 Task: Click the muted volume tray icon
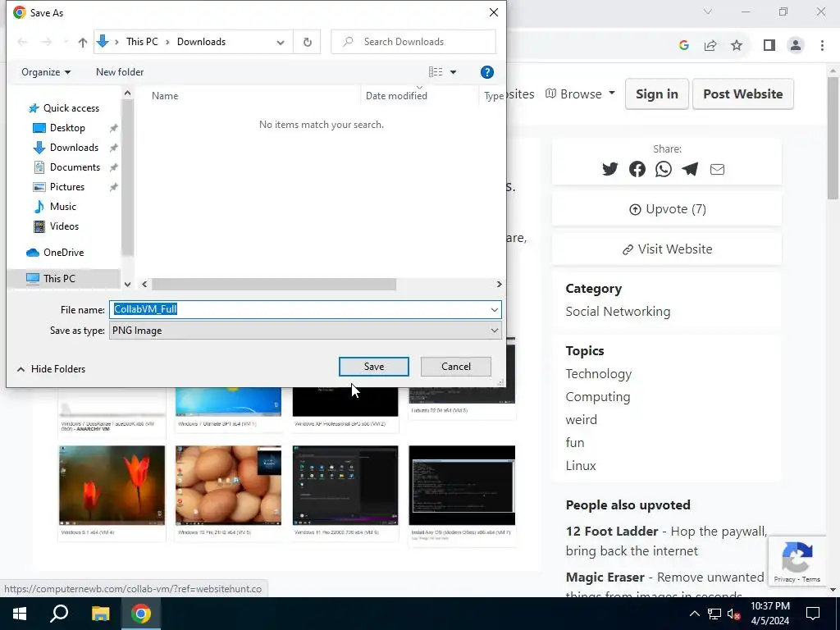734,614
